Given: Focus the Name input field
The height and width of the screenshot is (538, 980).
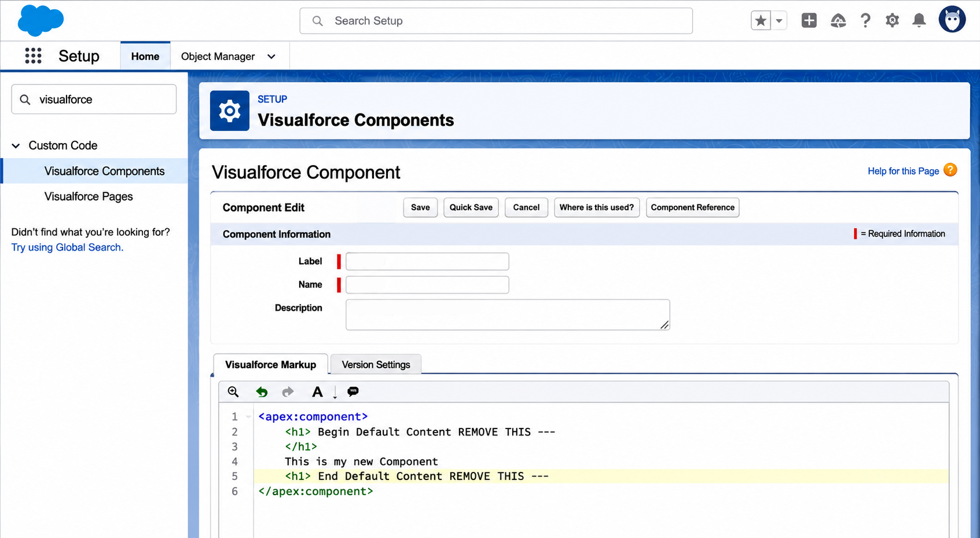Looking at the screenshot, I should [x=427, y=285].
